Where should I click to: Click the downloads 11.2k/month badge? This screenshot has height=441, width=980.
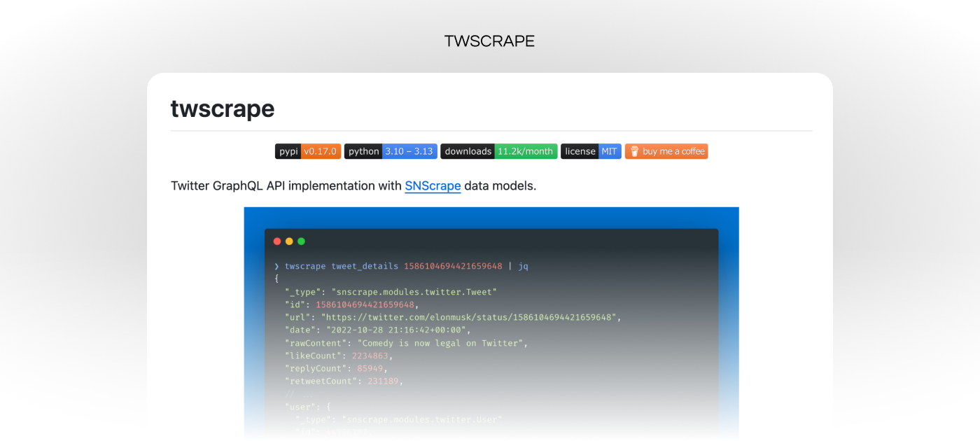[498, 151]
